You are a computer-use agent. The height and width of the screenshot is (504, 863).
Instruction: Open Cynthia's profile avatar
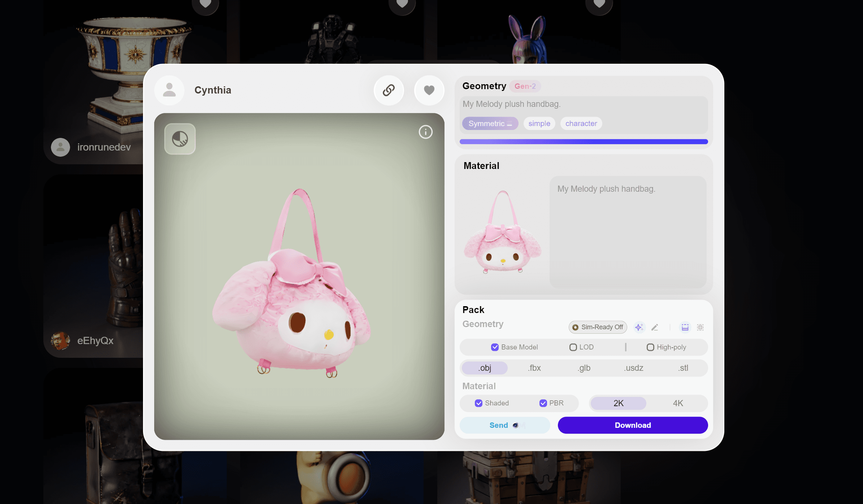click(169, 90)
